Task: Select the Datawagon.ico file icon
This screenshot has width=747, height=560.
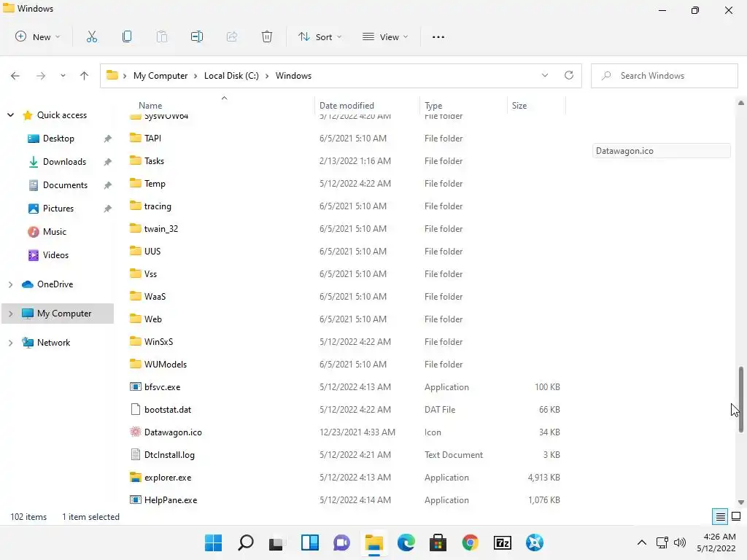Action: (135, 432)
